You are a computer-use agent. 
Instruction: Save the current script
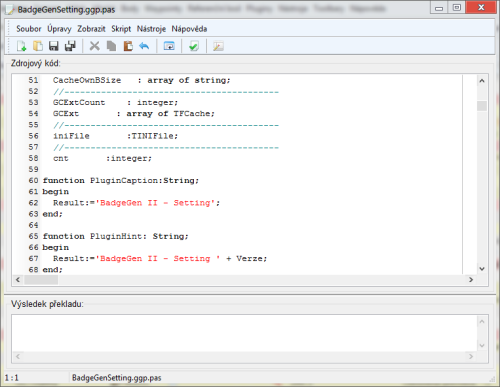click(54, 46)
